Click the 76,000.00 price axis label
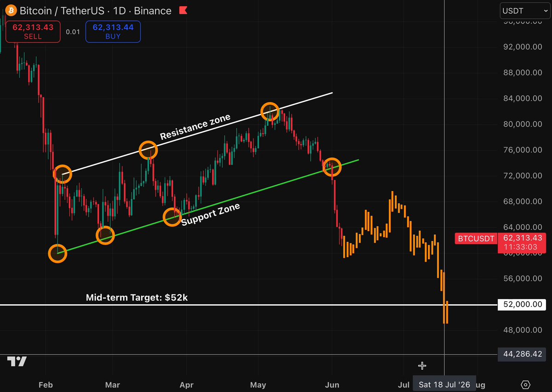This screenshot has height=392, width=552. 523,150
